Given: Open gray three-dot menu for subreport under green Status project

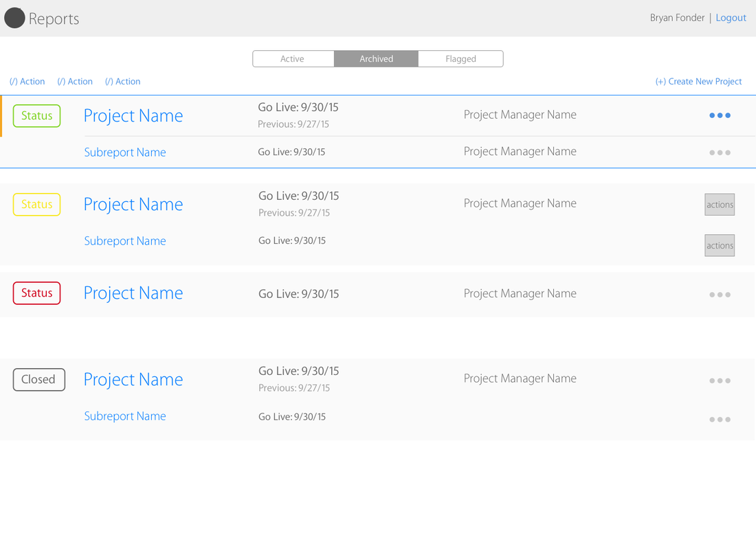Looking at the screenshot, I should 720,152.
